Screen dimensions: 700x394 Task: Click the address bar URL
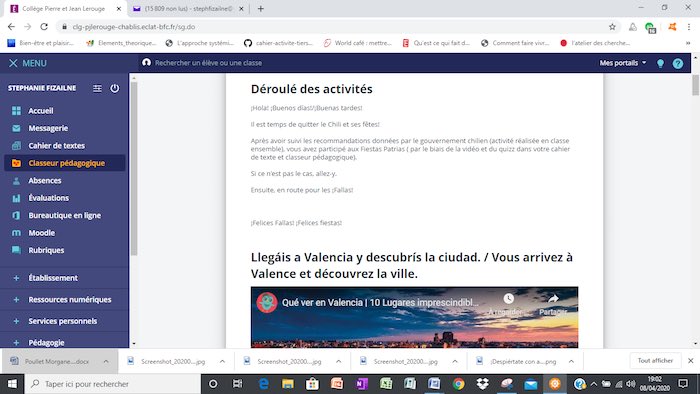(133, 27)
